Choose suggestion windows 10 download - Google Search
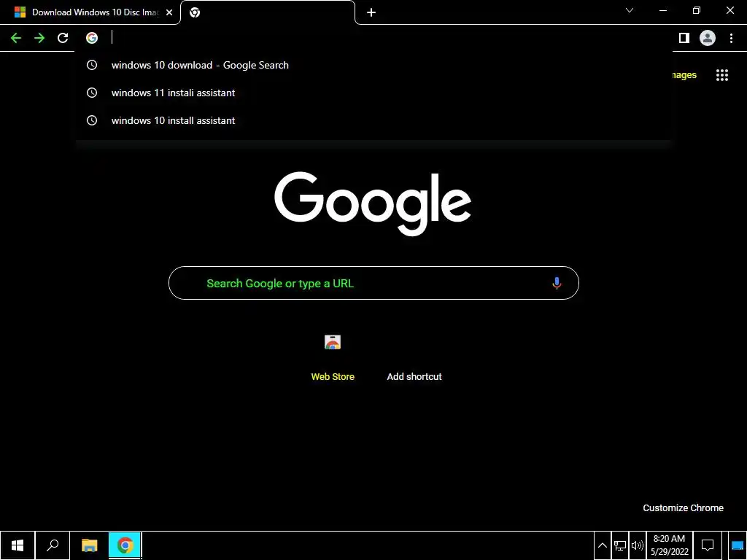 (x=374, y=65)
